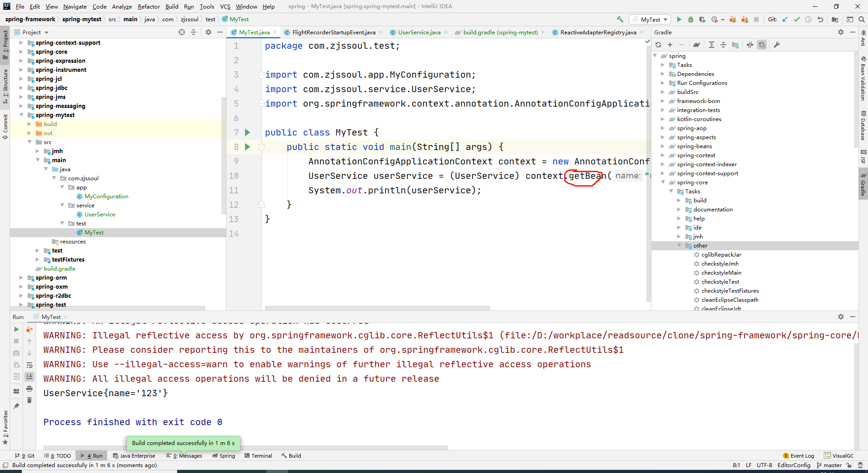This screenshot has height=473, width=868.
Task: Run MyTest with coverage shield icon
Action: pos(702,19)
